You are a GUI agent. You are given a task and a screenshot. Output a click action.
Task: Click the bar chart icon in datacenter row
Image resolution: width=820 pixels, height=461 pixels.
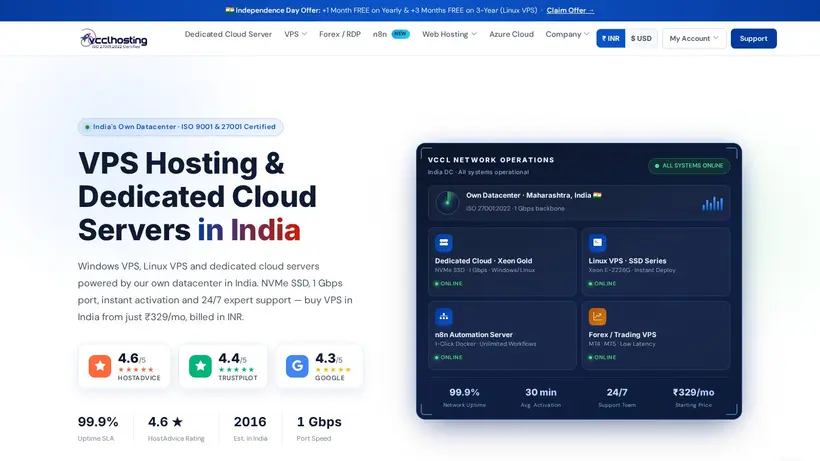coord(712,204)
